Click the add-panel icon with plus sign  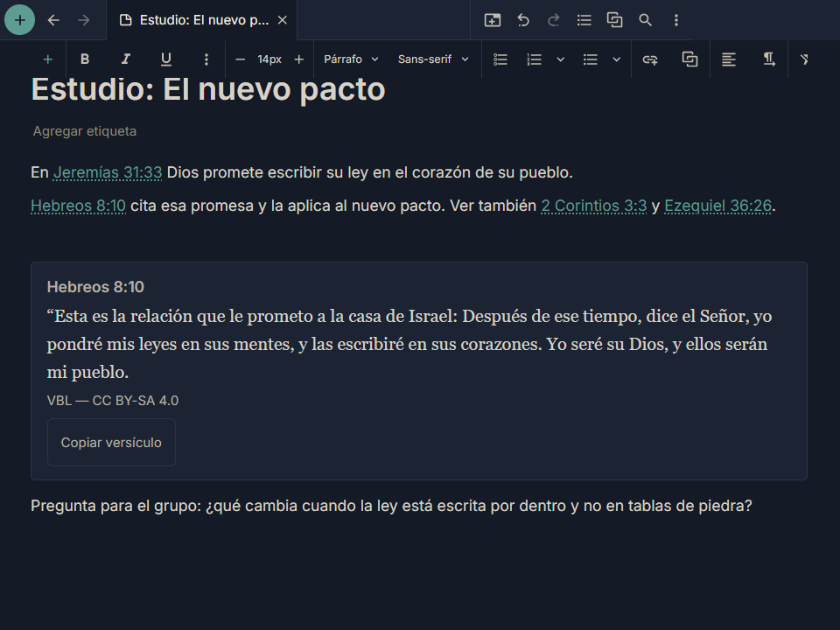click(493, 20)
